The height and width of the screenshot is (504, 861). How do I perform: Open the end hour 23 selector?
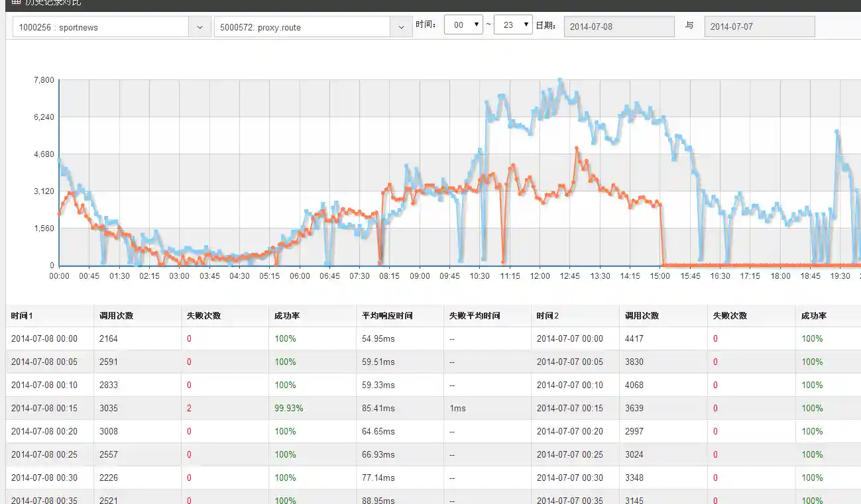(x=513, y=25)
